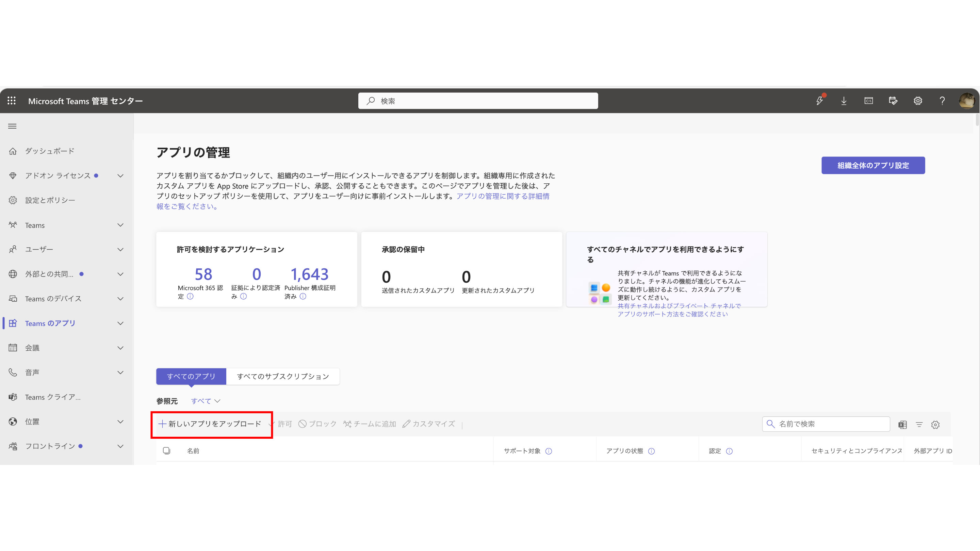Expand the 音声 section chevron
The height and width of the screenshot is (551, 980).
click(120, 372)
